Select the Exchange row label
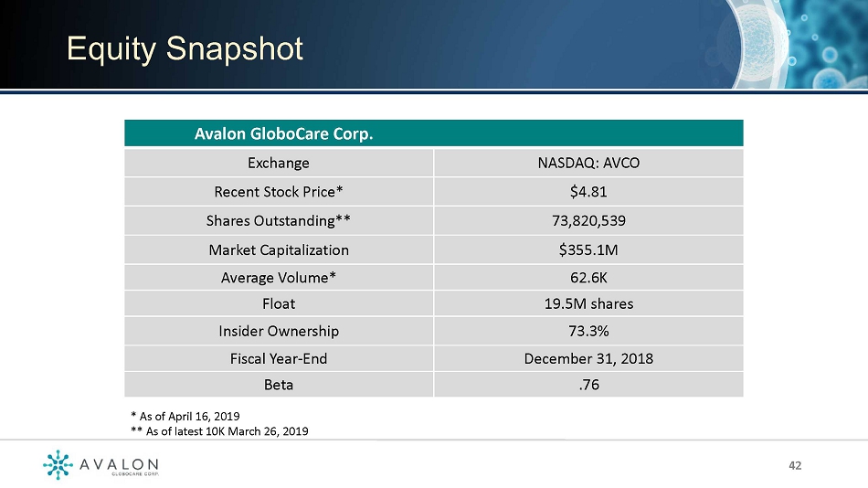Image resolution: width=868 pixels, height=488 pixels. [x=279, y=164]
